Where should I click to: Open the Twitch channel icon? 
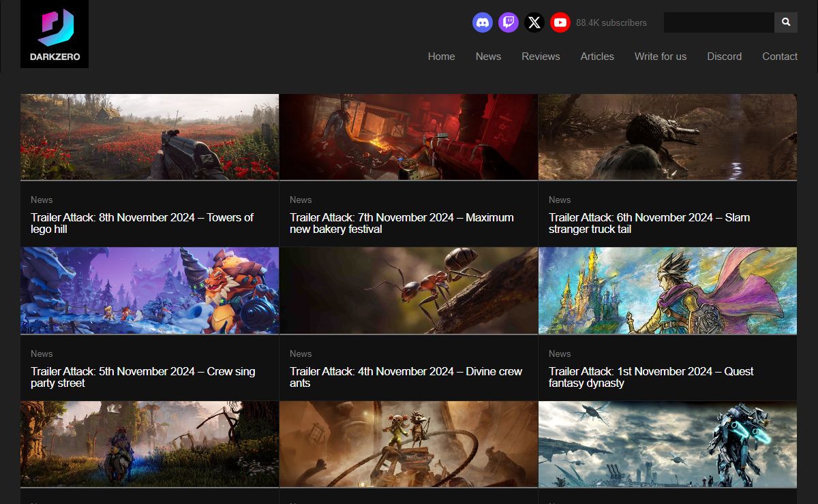pos(509,22)
